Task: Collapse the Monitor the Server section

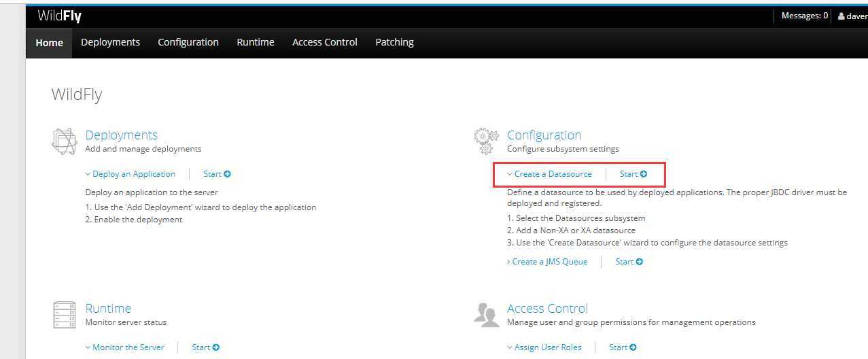Action: [125, 347]
